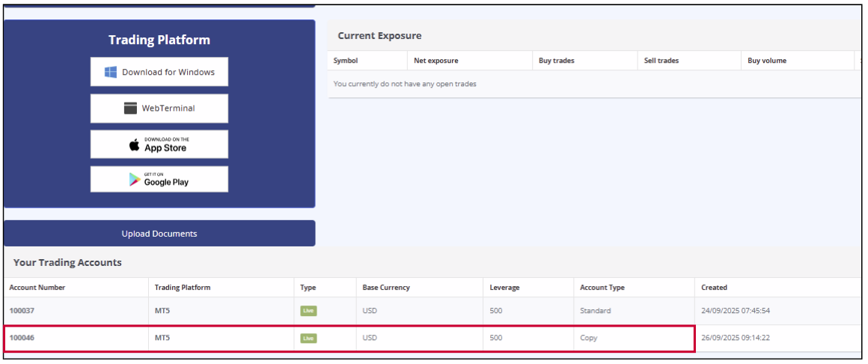Click the Buy trades column header

[557, 61]
